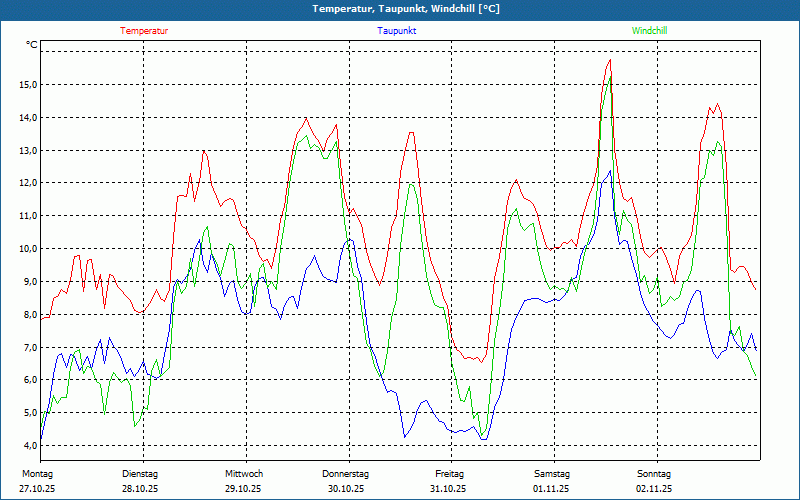
Task: Click the green Windchill legend label
Action: (x=650, y=31)
